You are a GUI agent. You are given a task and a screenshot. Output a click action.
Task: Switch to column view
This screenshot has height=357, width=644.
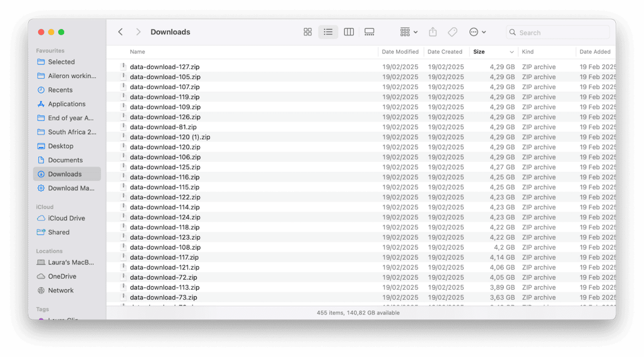349,32
